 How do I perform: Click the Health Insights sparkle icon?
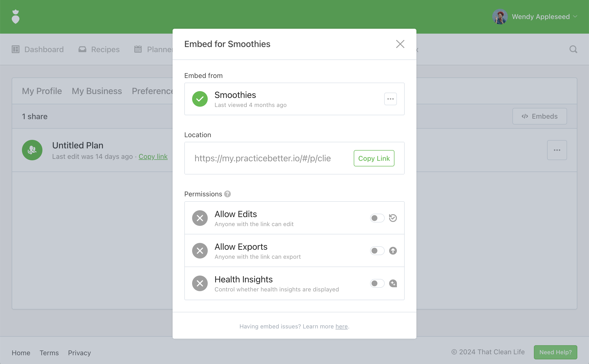(393, 283)
